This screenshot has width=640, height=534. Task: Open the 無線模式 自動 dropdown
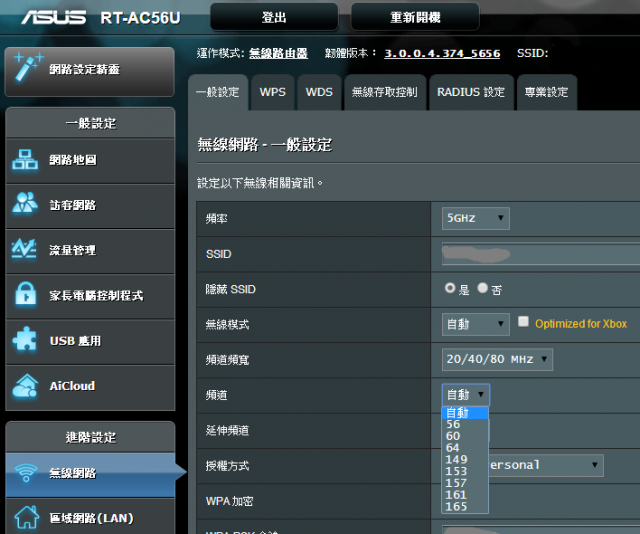point(476,325)
